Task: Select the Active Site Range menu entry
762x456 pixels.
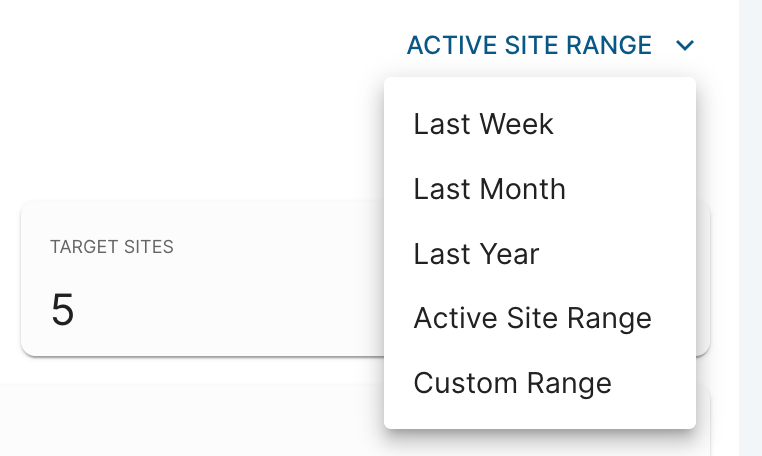Action: point(533,319)
